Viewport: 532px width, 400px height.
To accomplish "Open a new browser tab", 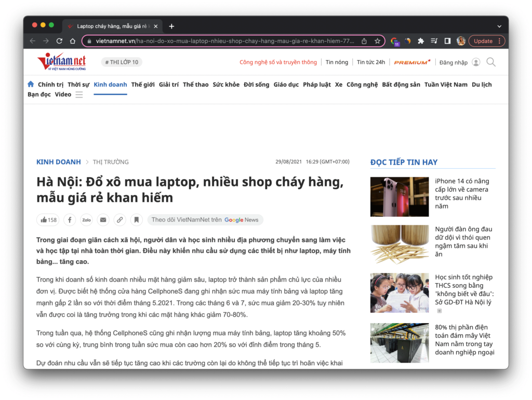I will click(x=171, y=26).
